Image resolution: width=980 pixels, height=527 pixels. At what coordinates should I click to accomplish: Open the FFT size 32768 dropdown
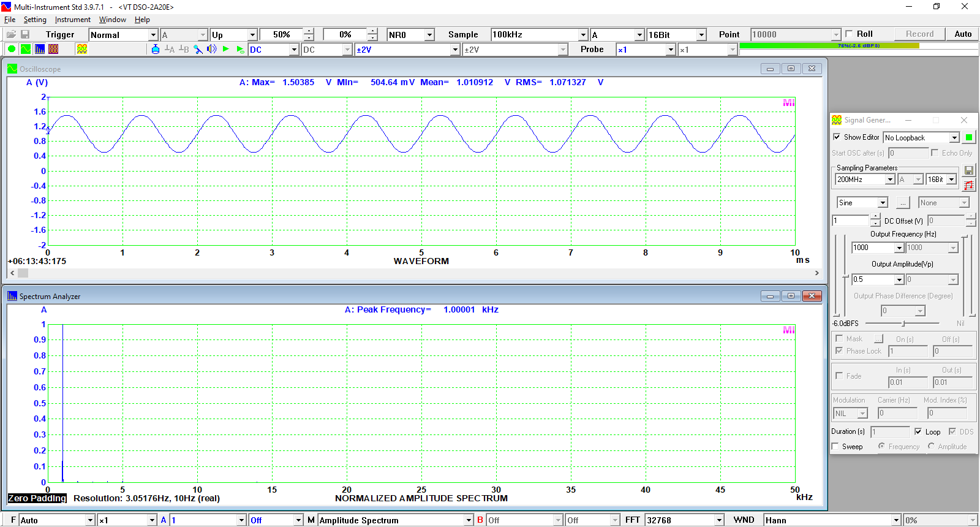click(x=685, y=520)
